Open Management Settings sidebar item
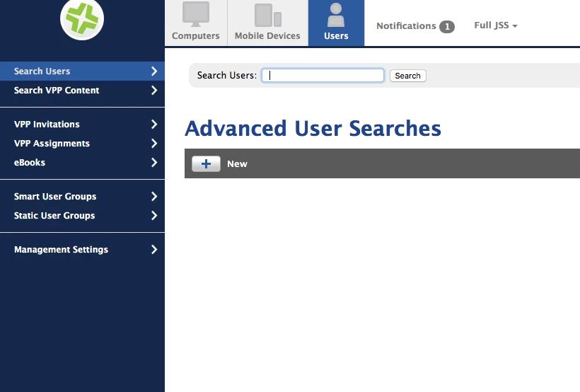Screen dimensions: 580x392 tap(82, 250)
